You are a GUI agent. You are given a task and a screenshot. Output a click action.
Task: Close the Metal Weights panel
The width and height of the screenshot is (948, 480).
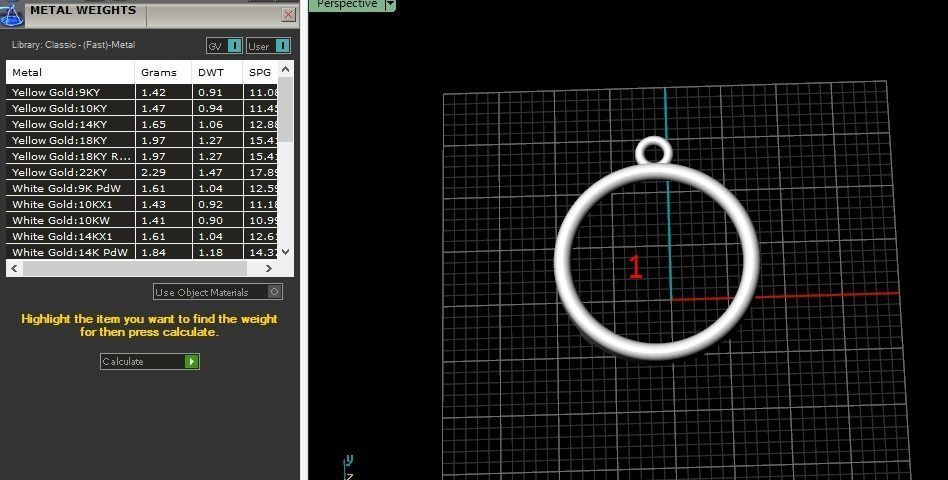(288, 15)
